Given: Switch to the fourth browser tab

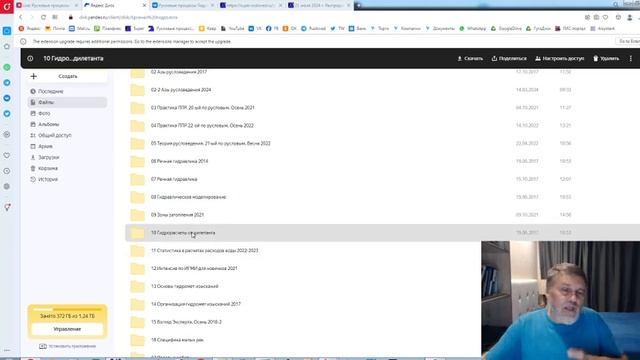Looking at the screenshot, I should click(x=251, y=5).
